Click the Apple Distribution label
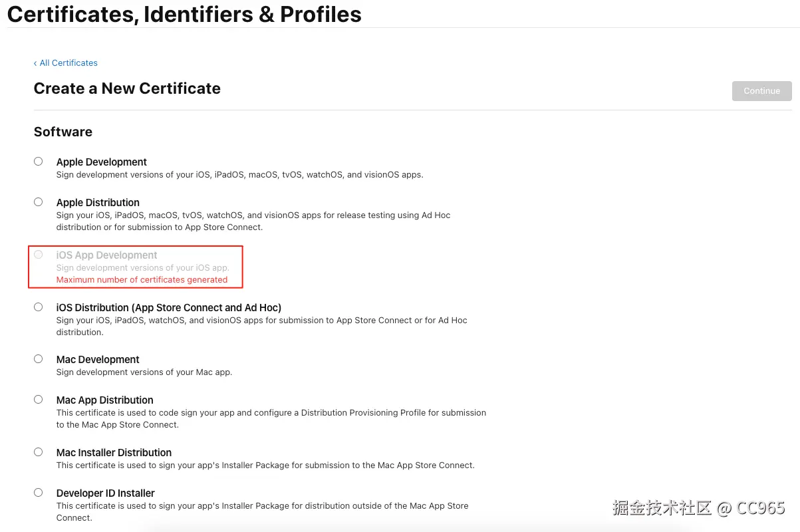Image resolution: width=800 pixels, height=532 pixels. pos(98,203)
